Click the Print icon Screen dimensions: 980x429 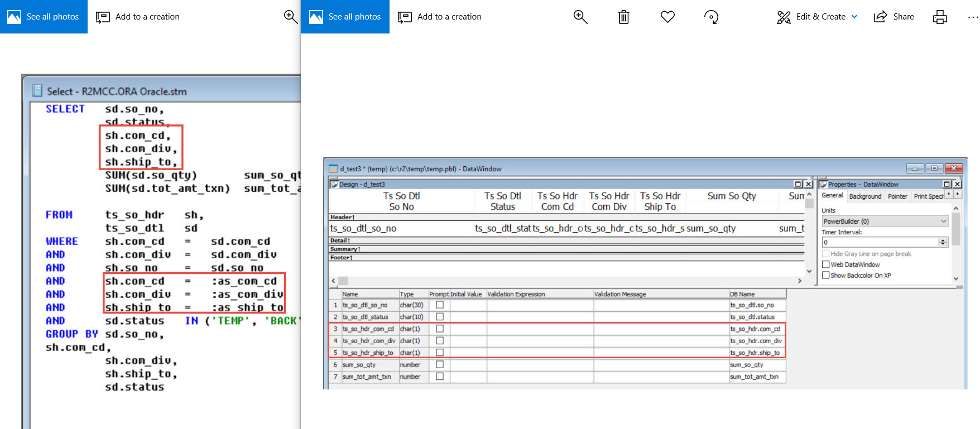click(940, 17)
